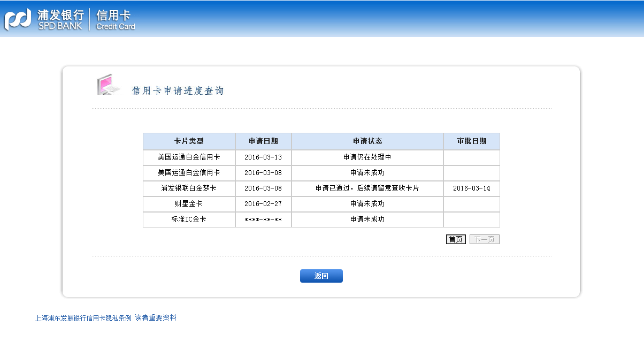Select 美国运通白金信用卡 in the 2016-03-08 row
This screenshot has width=644, height=341.
click(x=189, y=173)
